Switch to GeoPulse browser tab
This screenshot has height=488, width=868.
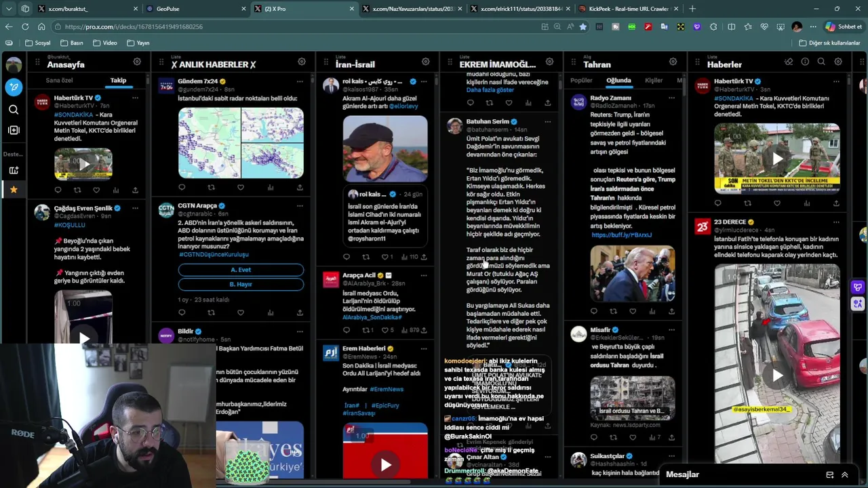(194, 9)
